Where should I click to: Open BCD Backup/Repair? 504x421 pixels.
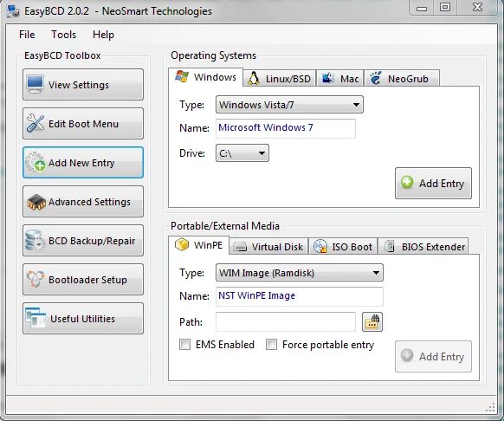click(83, 241)
